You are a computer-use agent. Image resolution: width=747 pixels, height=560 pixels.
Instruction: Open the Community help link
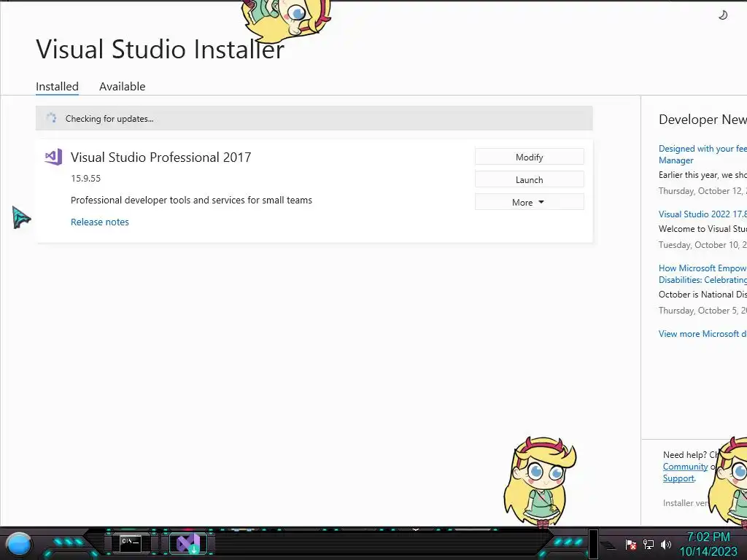[685, 467]
